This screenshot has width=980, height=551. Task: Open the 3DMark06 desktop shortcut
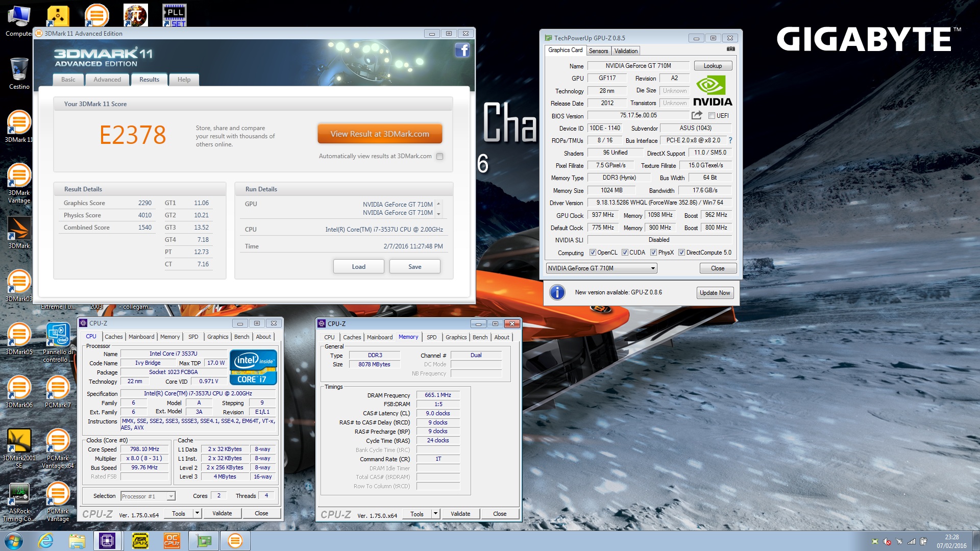point(19,392)
